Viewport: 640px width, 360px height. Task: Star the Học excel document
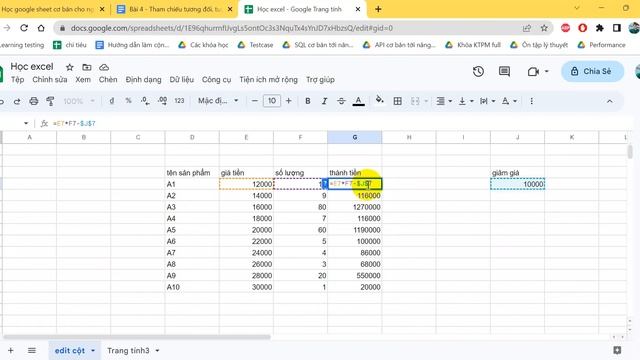tap(70, 67)
